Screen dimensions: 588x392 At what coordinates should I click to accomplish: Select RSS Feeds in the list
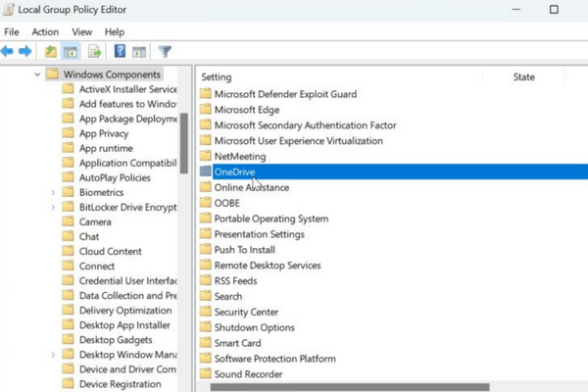pos(235,281)
